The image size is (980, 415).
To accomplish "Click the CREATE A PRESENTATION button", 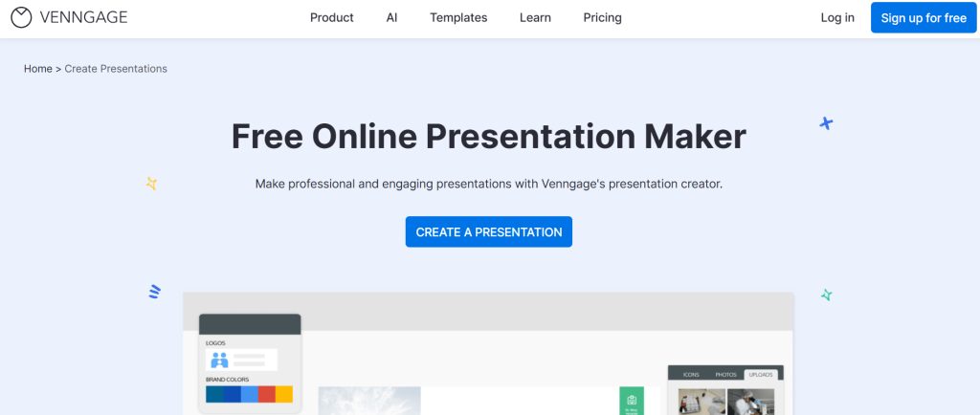I will click(x=488, y=232).
